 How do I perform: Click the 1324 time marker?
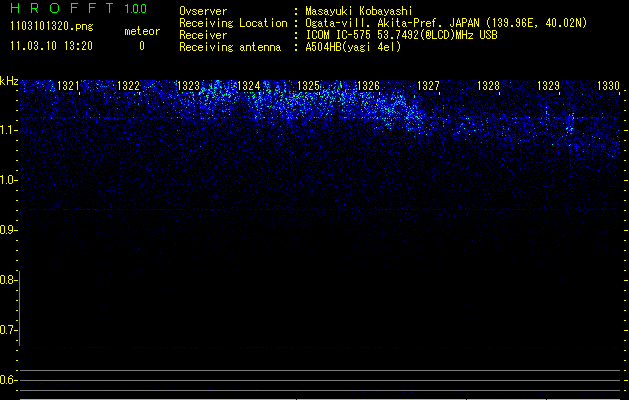(x=248, y=85)
